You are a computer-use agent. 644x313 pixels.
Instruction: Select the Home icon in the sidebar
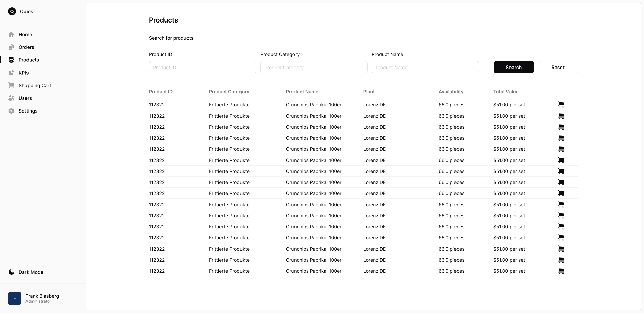pos(11,34)
